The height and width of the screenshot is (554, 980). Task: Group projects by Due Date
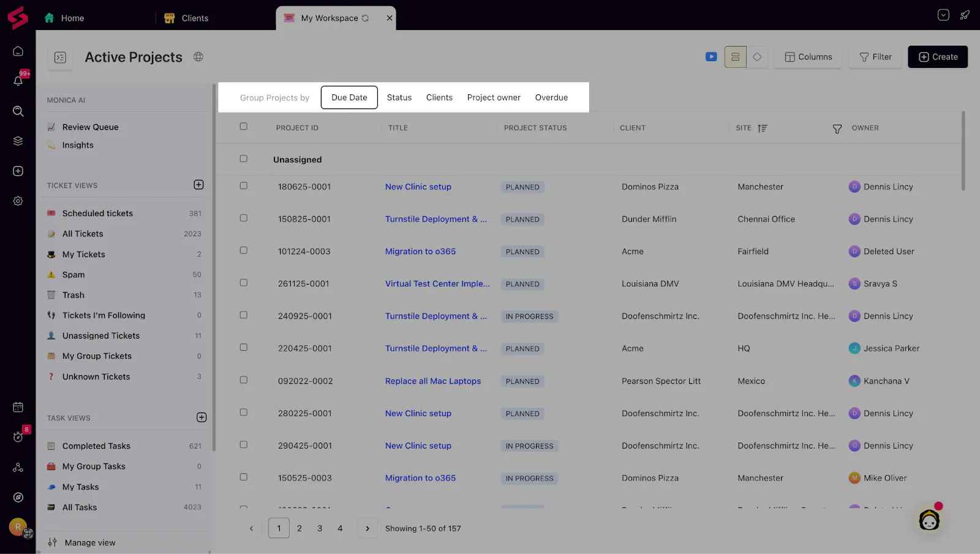(x=349, y=97)
